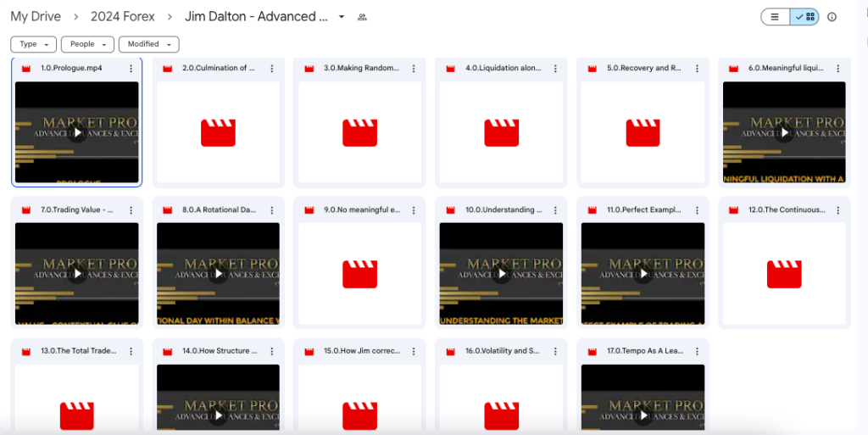Open More actions for 2.0.Culmination file
The height and width of the screenshot is (435, 868).
pos(272,69)
